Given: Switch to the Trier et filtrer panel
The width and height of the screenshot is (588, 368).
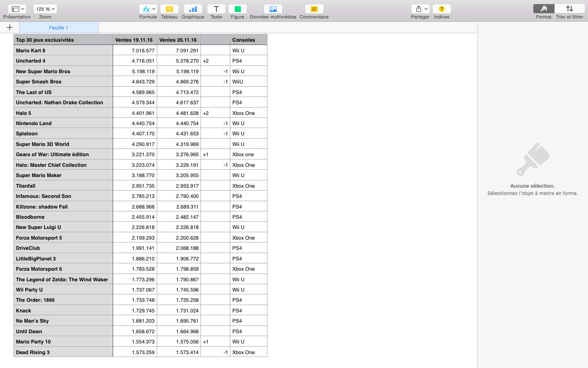Looking at the screenshot, I should coord(570,9).
